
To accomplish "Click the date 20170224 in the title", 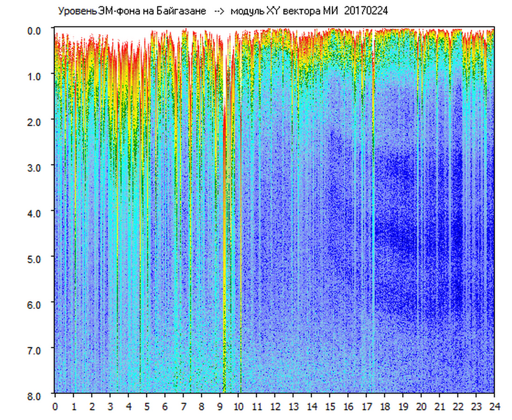I will (x=366, y=11).
